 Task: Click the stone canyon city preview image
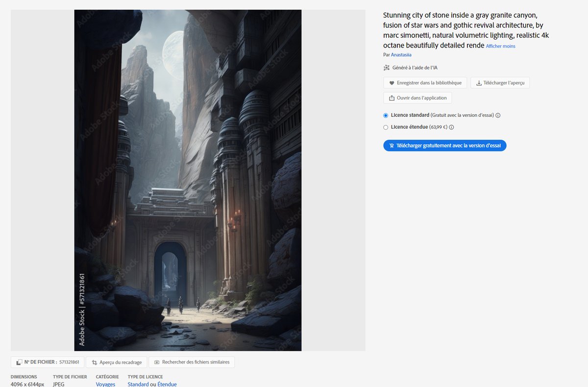click(x=188, y=180)
